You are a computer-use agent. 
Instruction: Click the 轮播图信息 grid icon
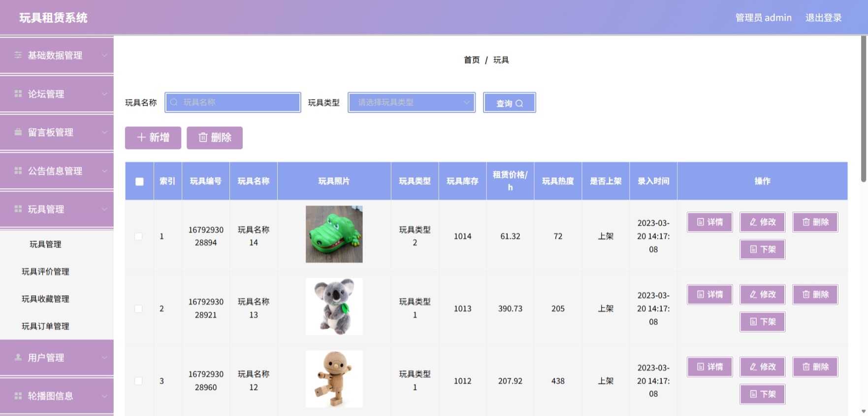18,396
